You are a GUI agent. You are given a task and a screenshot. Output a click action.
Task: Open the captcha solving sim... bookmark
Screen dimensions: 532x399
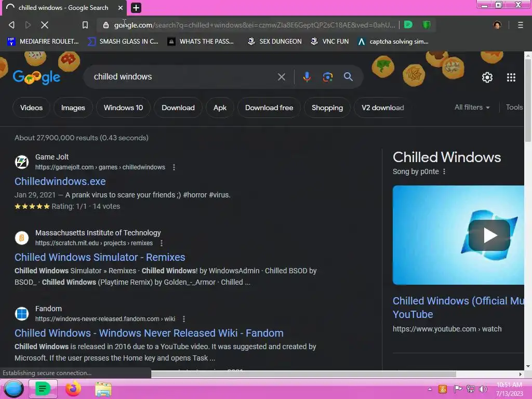pos(393,42)
